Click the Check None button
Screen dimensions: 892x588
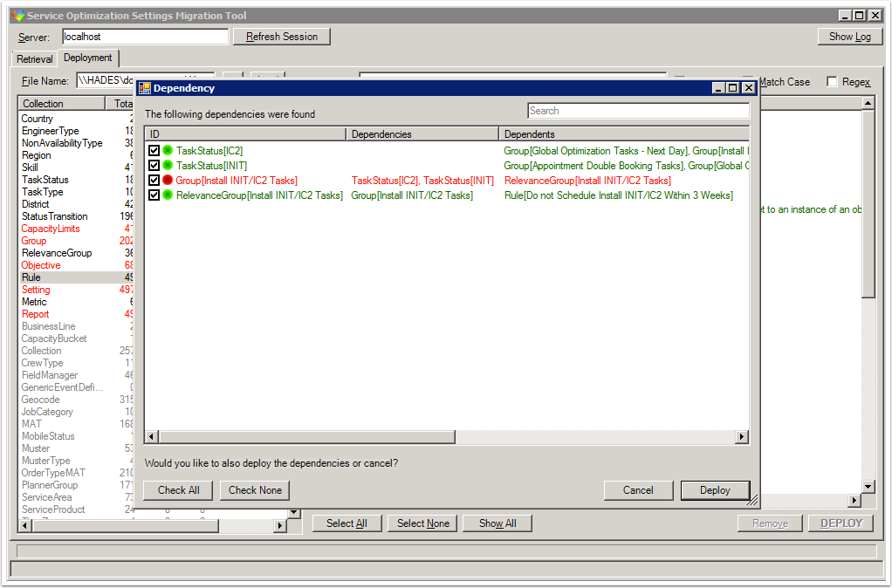pos(255,490)
